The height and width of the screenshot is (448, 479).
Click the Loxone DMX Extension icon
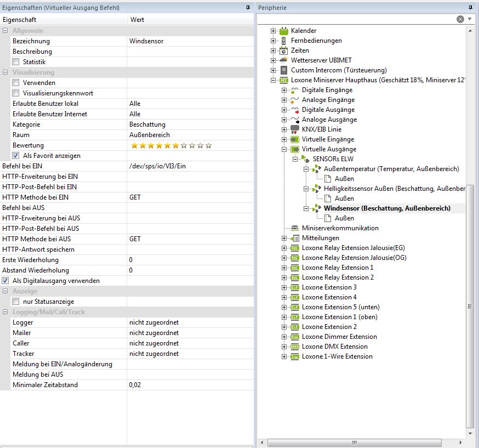295,347
